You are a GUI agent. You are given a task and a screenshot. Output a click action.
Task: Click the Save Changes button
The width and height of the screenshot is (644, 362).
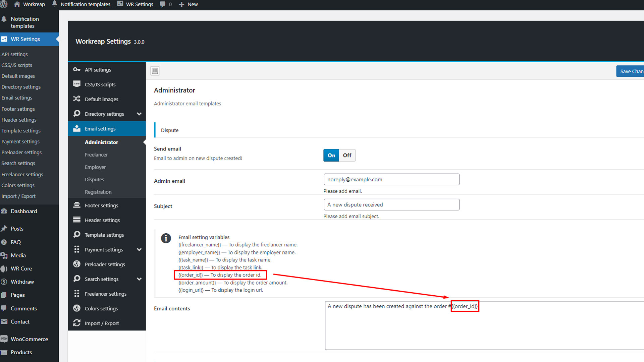[x=631, y=71]
